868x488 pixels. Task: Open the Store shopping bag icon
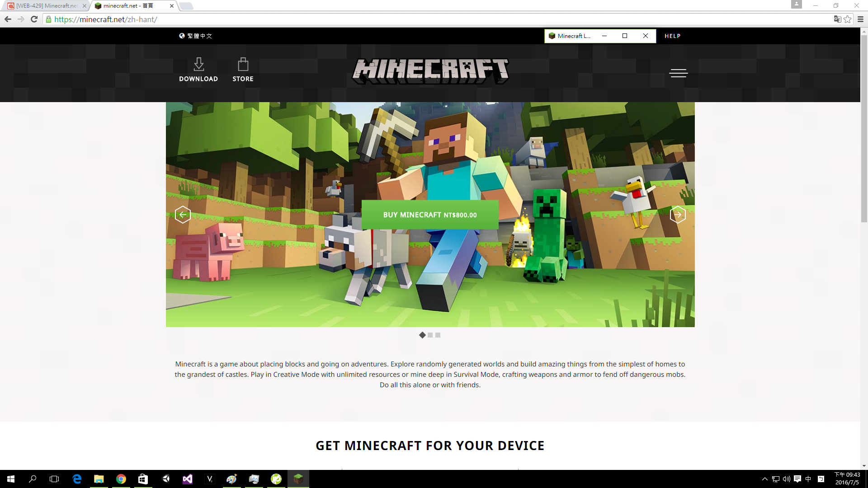(243, 65)
